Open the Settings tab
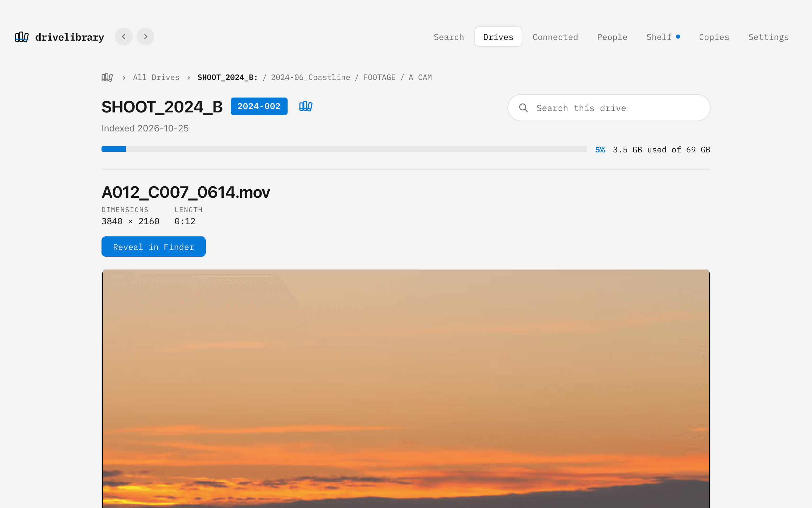 (x=768, y=37)
